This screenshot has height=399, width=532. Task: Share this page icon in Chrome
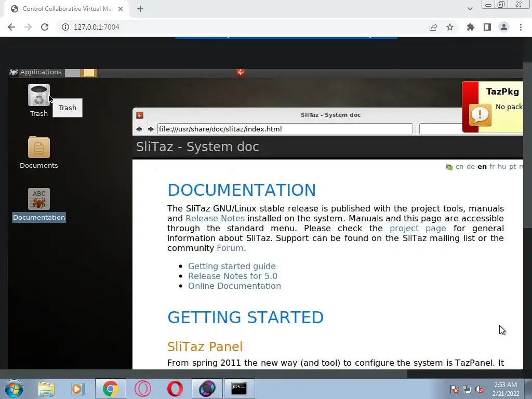click(x=433, y=27)
